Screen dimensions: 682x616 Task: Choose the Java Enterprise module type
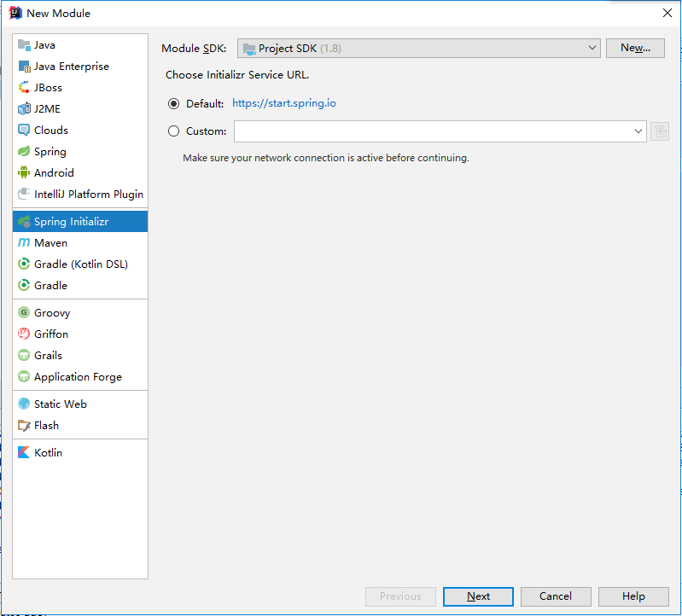pyautogui.click(x=80, y=66)
